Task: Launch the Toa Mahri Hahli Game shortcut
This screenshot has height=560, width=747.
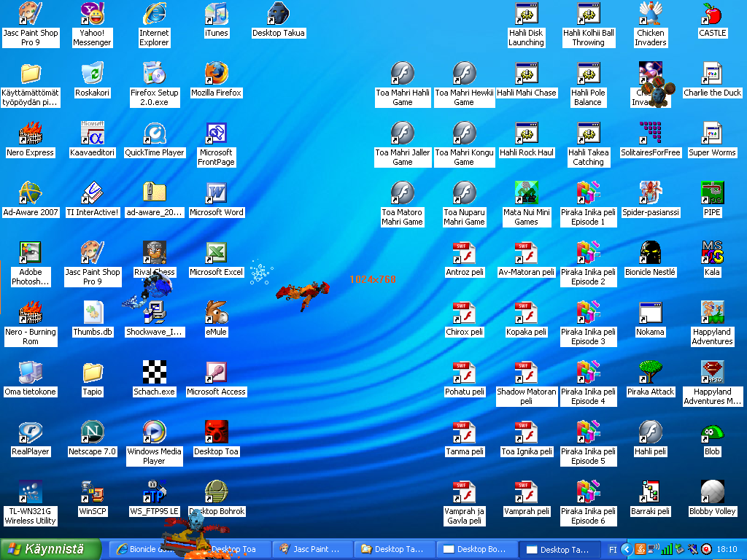Action: pos(403,74)
